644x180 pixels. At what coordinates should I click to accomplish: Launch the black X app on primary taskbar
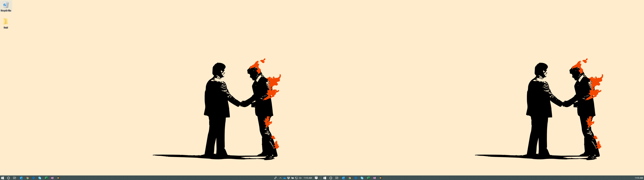[58, 178]
